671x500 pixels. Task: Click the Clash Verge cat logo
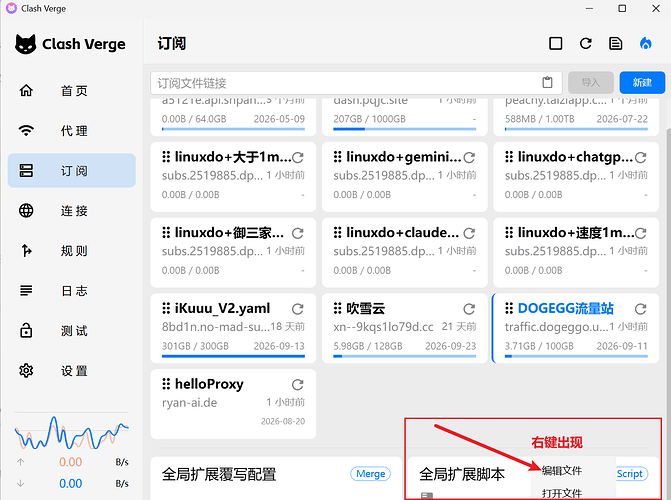(x=25, y=44)
